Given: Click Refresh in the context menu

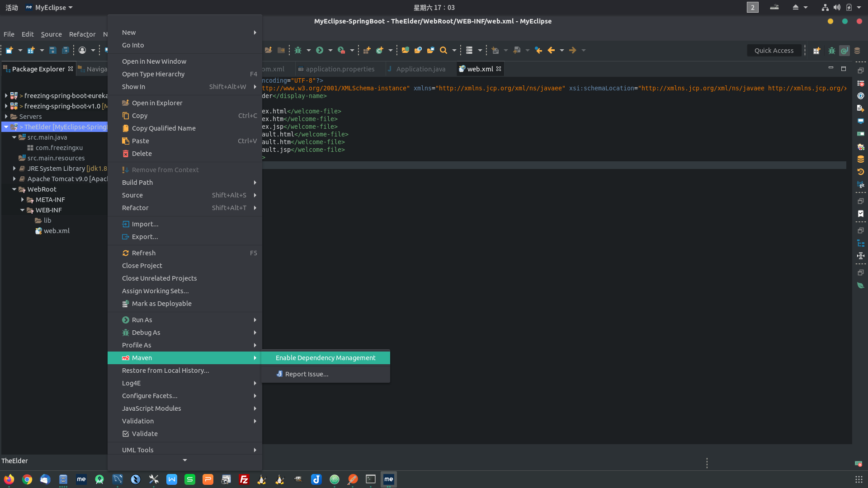Looking at the screenshot, I should [144, 253].
